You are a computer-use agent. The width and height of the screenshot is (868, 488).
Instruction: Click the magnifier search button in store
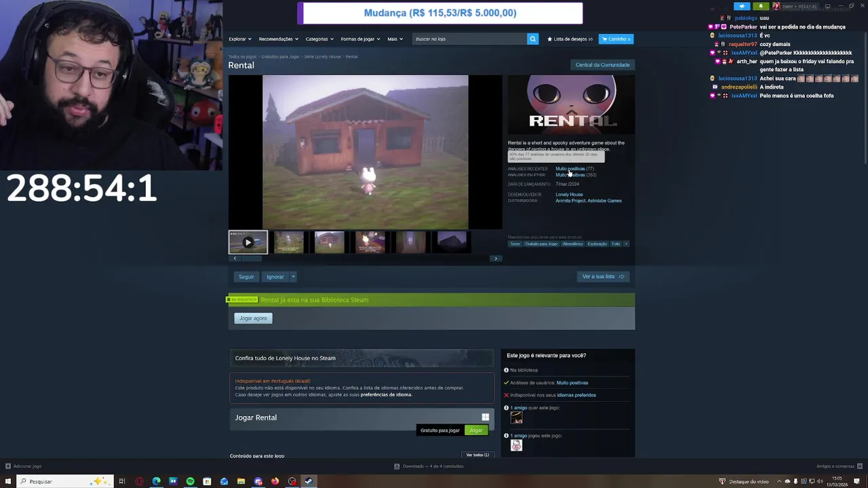532,39
